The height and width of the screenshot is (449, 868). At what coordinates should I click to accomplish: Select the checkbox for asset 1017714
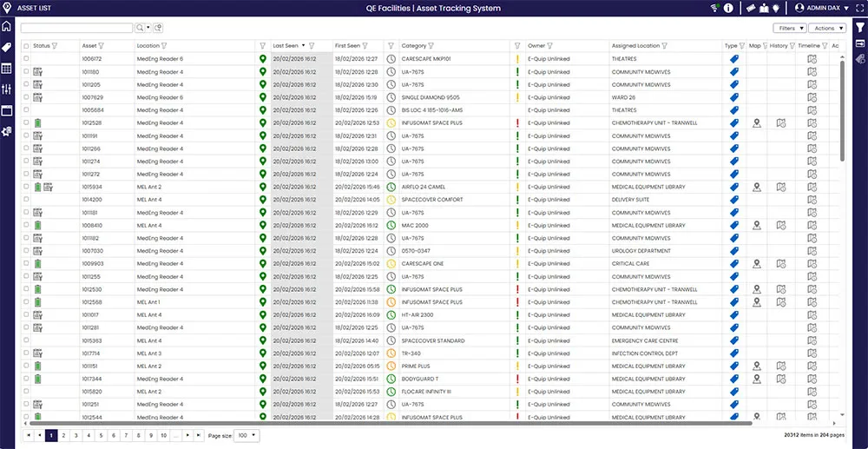click(26, 353)
